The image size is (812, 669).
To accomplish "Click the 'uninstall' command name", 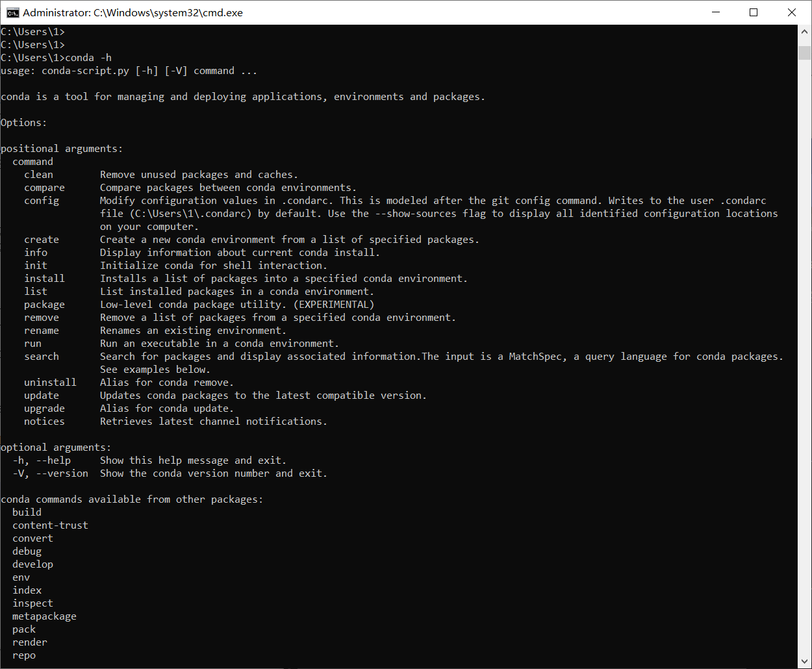I will 51,383.
